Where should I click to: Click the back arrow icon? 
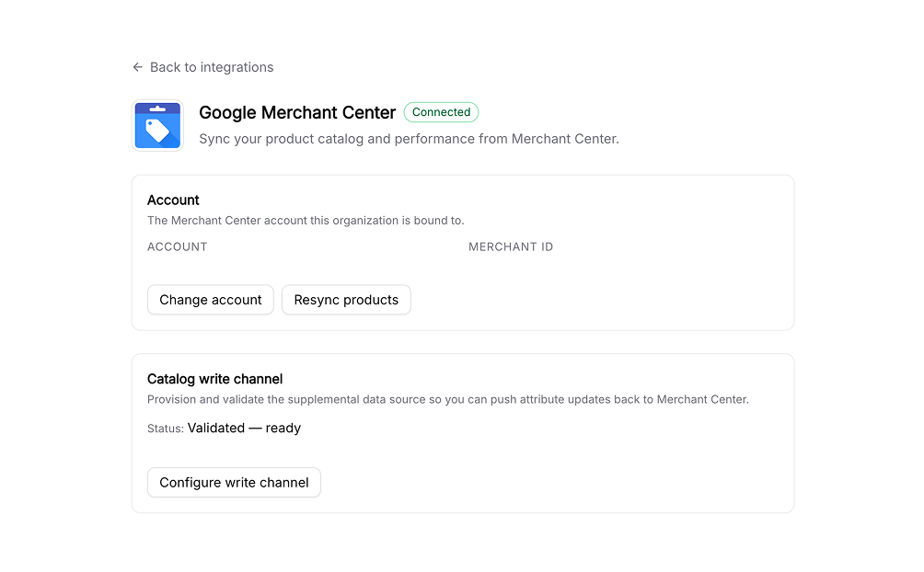[x=137, y=67]
